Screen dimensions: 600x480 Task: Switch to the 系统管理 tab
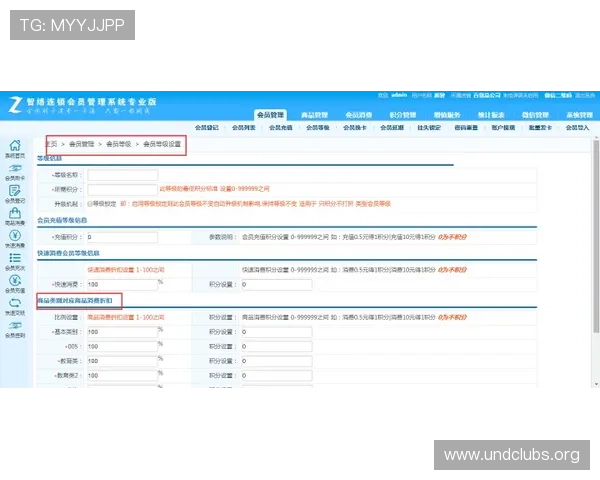(579, 115)
